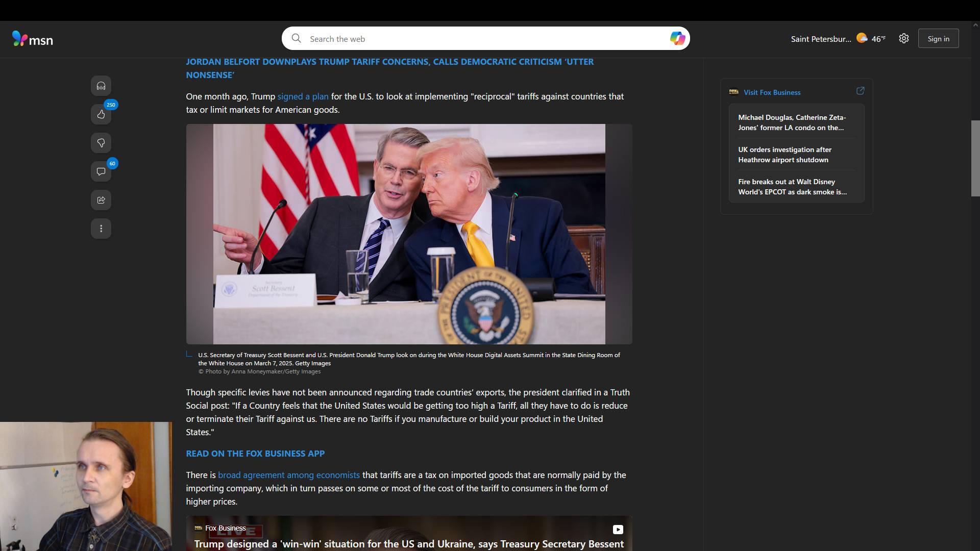Open 'broad agreement among economists' link

288,475
